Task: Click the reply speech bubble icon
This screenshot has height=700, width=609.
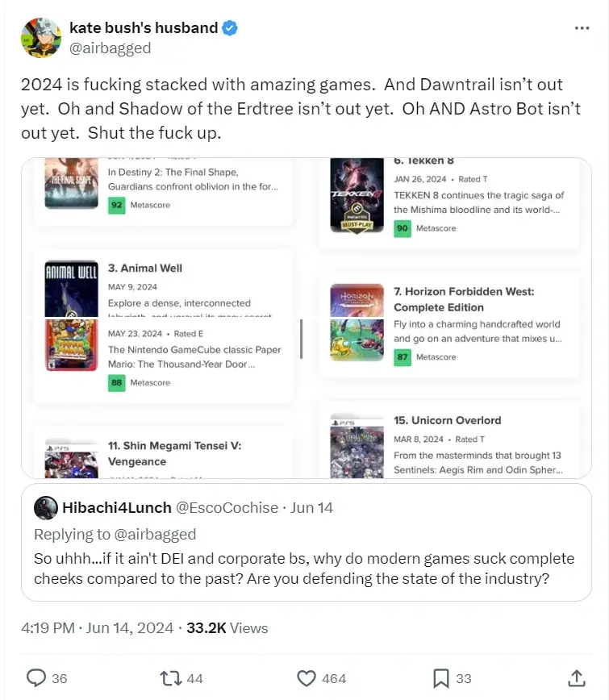Action: tap(36, 677)
